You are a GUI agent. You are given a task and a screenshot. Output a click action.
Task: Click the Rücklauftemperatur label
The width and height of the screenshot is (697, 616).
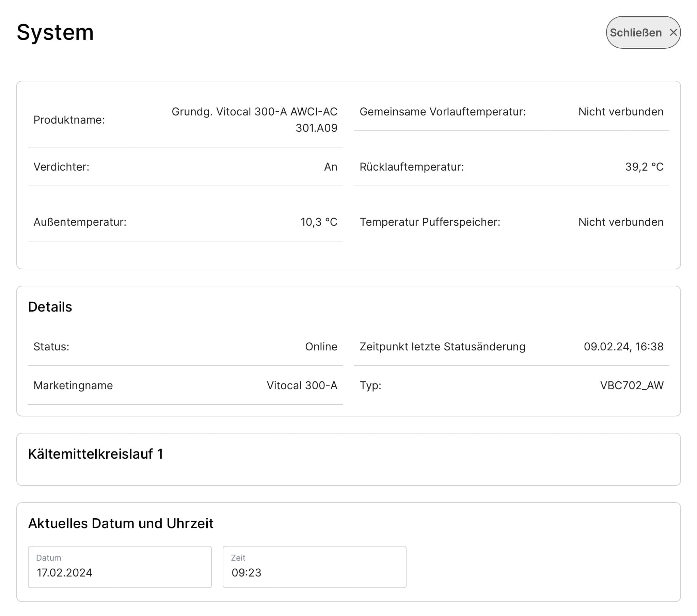[x=412, y=167]
